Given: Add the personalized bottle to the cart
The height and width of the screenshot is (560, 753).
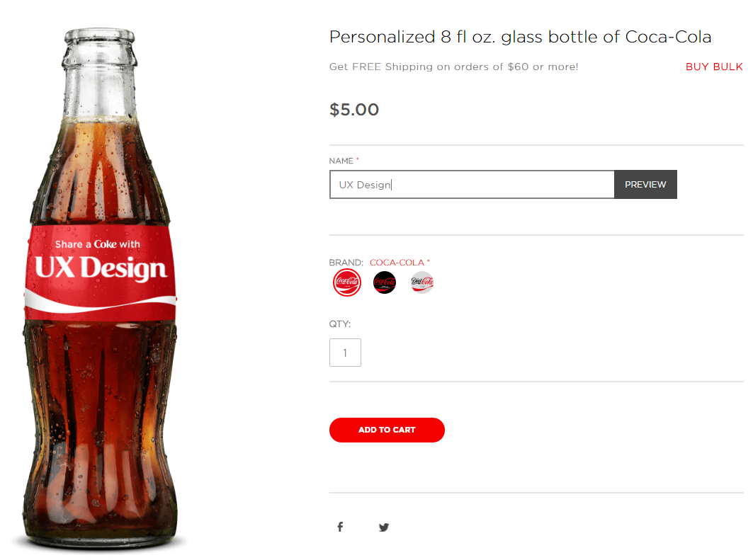Looking at the screenshot, I should [x=387, y=430].
